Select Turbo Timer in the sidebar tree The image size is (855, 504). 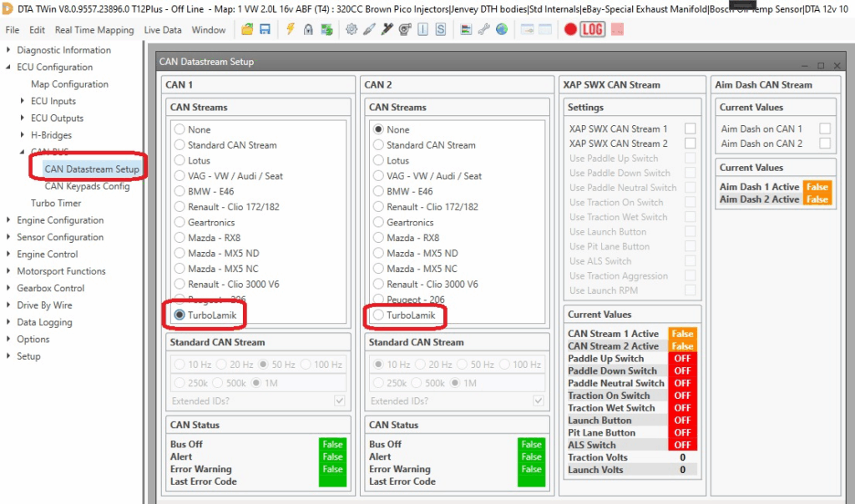pos(56,203)
